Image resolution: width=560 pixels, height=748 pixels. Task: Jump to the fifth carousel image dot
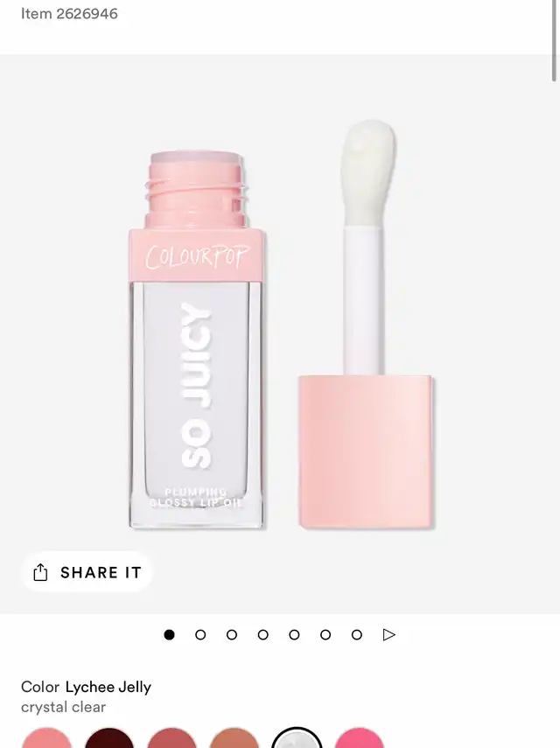294,634
